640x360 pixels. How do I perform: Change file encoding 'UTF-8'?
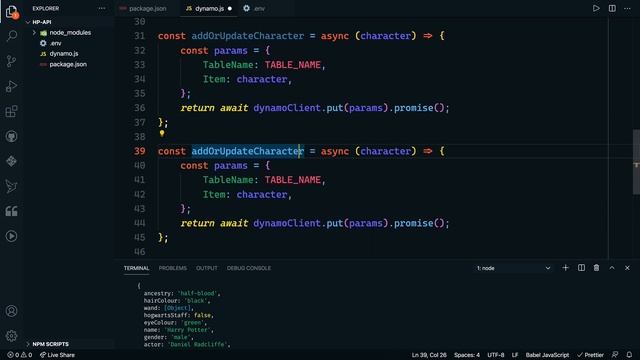point(496,355)
